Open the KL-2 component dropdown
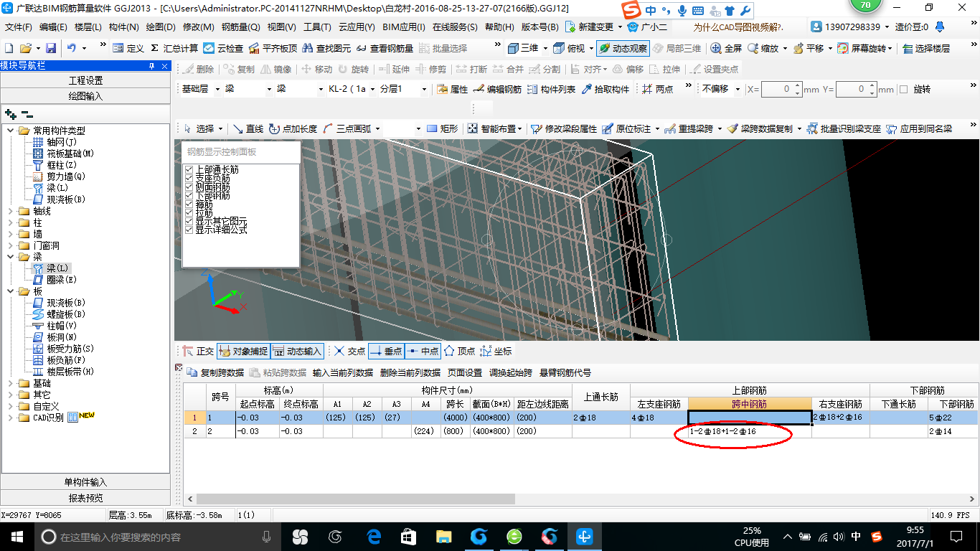This screenshot has height=551, width=980. click(x=372, y=89)
